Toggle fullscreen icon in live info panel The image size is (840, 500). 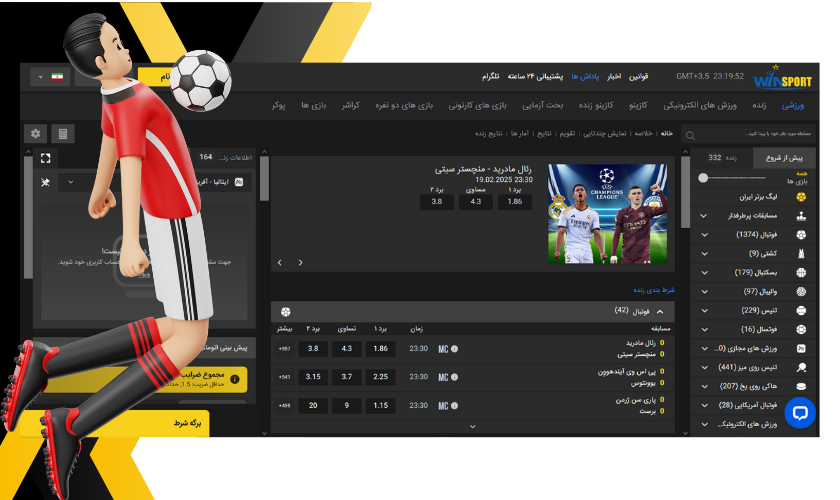pos(46,158)
